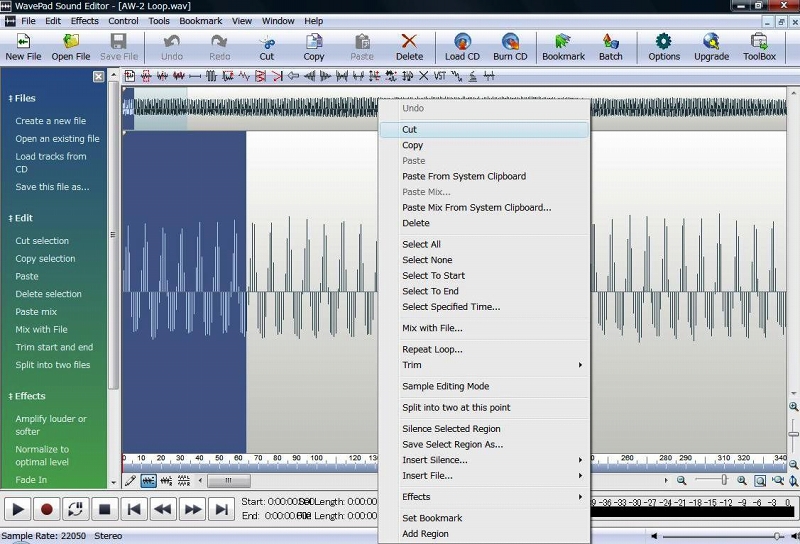Viewport: 800px width, 544px height.
Task: Open the Bookmark menu
Action: [x=201, y=21]
